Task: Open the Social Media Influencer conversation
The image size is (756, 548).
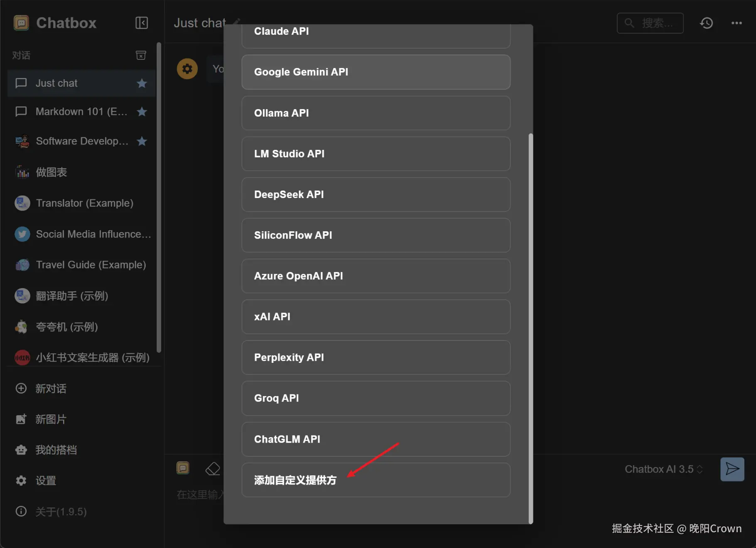Action: 81,234
